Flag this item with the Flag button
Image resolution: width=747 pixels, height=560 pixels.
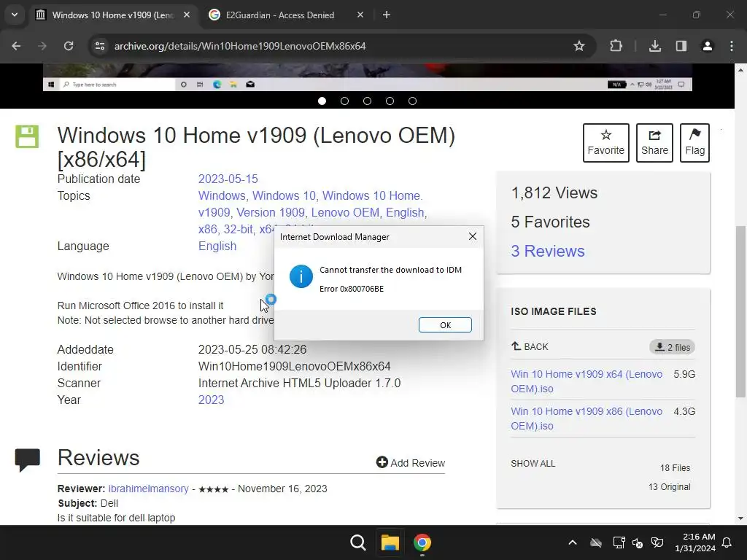click(x=694, y=143)
